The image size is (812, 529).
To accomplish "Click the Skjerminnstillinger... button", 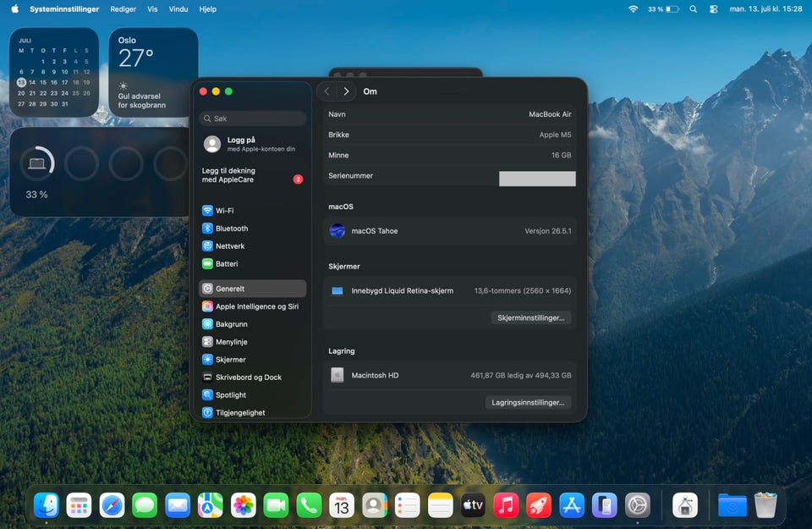I will [x=531, y=317].
